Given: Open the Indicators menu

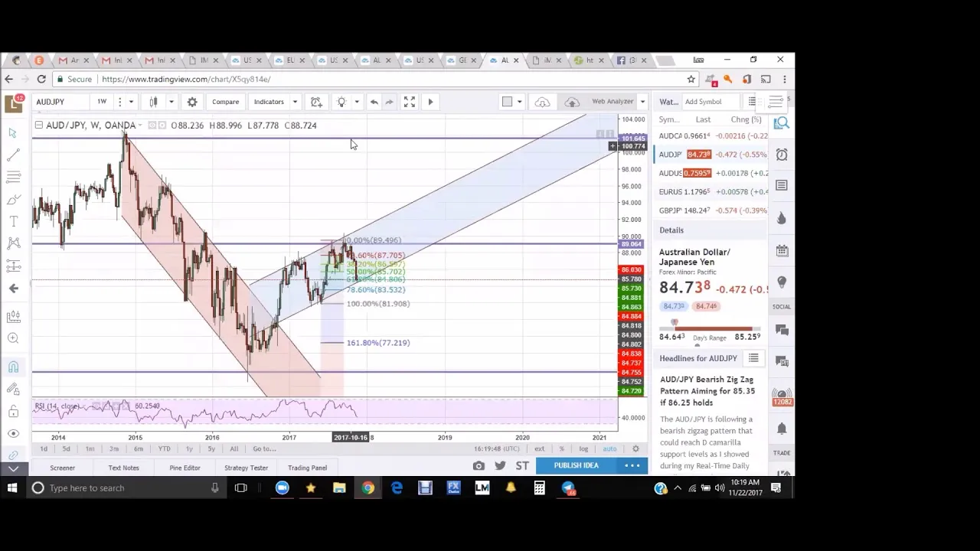Looking at the screenshot, I should 269,102.
